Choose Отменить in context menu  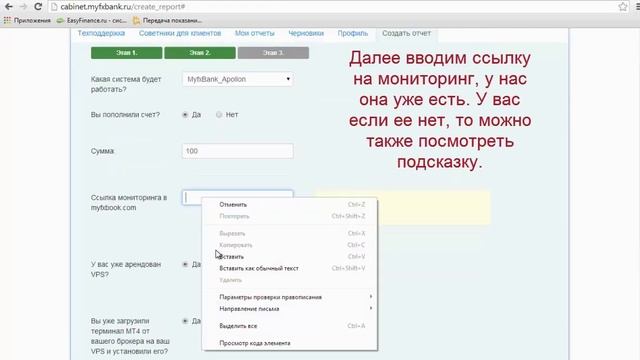(x=290, y=204)
